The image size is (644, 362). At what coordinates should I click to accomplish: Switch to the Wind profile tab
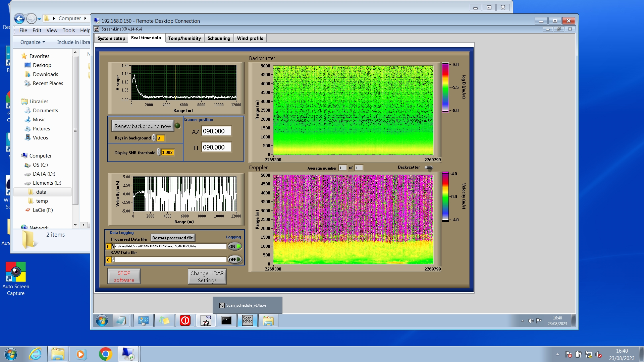(250, 38)
